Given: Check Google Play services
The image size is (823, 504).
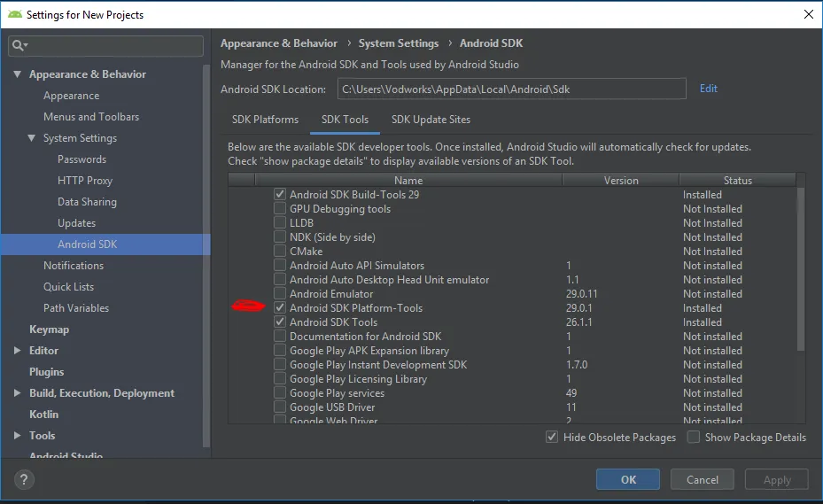Looking at the screenshot, I should click(280, 392).
